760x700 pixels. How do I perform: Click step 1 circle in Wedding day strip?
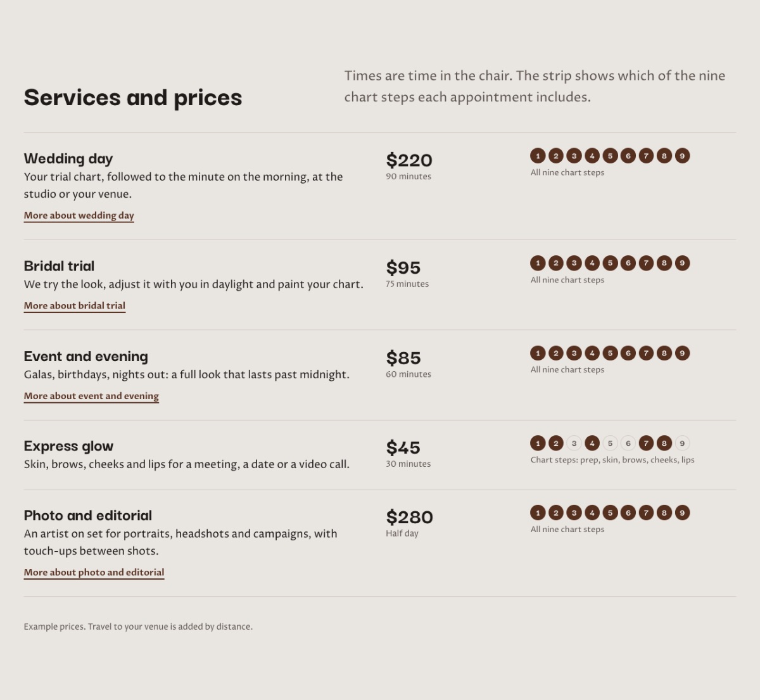pos(538,156)
